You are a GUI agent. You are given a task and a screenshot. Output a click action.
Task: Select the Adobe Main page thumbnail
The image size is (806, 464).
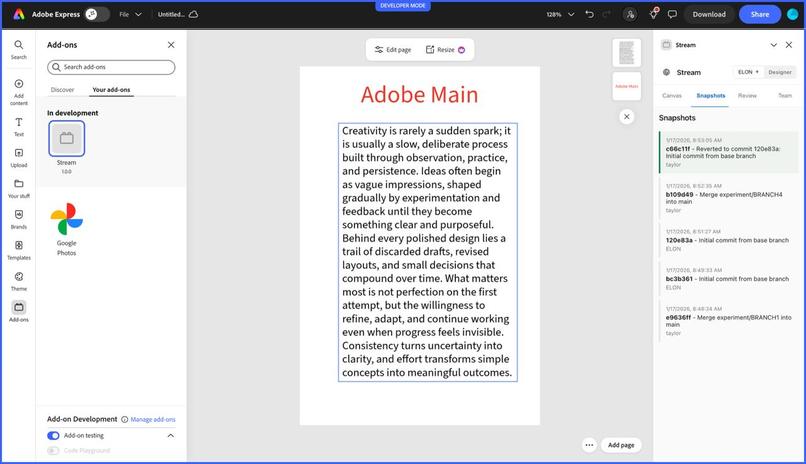point(627,86)
